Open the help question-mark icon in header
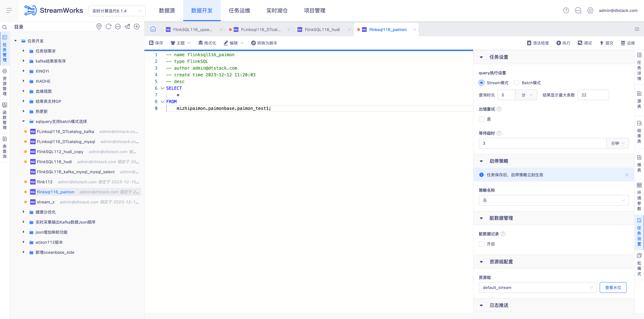Viewport: 644px width, 319px height. click(x=566, y=11)
